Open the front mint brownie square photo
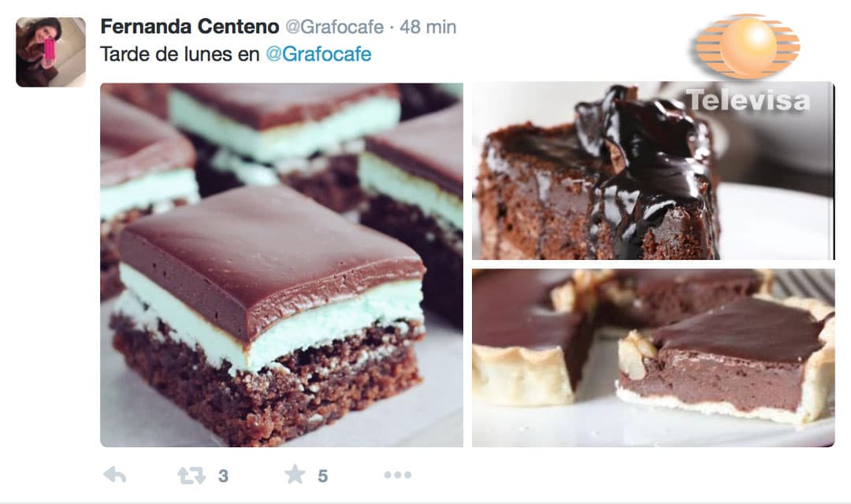The height and width of the screenshot is (504, 851). coord(267,306)
